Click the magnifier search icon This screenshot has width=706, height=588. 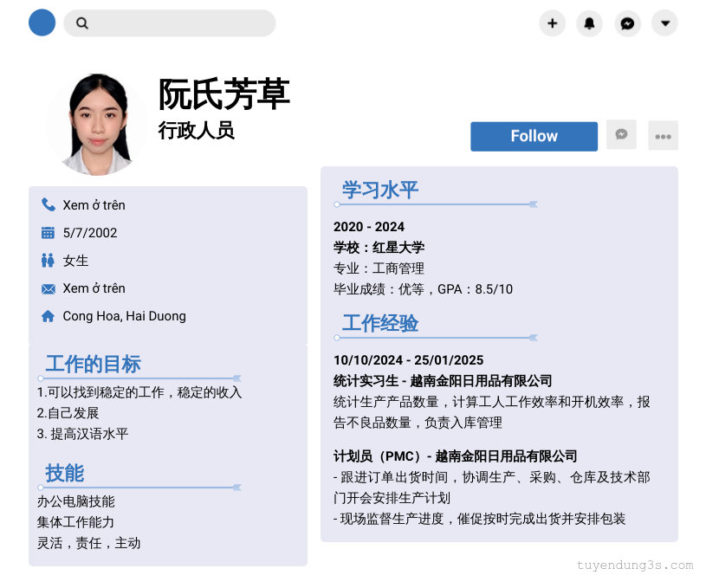tap(82, 23)
